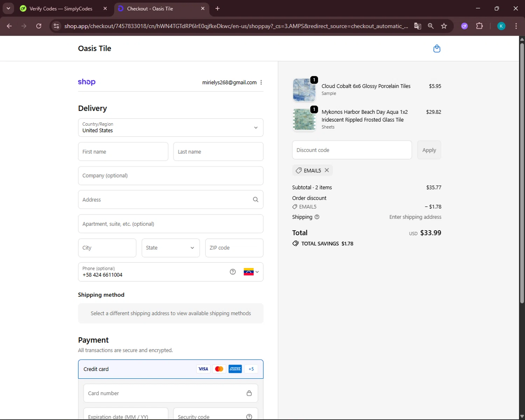525x420 pixels.
Task: Click the Security code field
Action: [216, 414]
